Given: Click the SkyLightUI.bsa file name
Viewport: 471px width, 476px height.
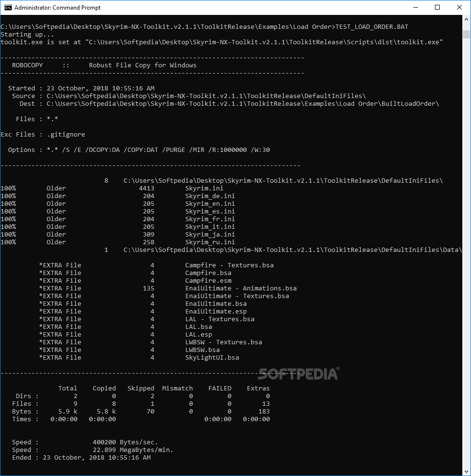Looking at the screenshot, I should coord(212,358).
